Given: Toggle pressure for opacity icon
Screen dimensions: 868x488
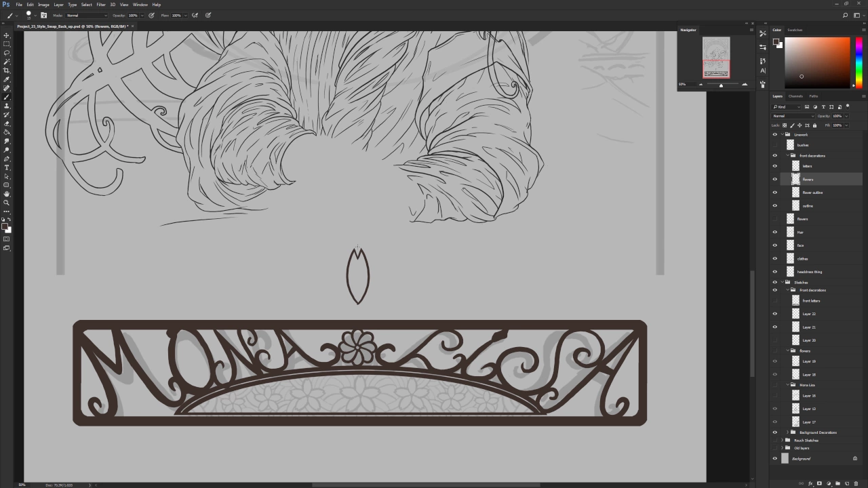Looking at the screenshot, I should [151, 15].
